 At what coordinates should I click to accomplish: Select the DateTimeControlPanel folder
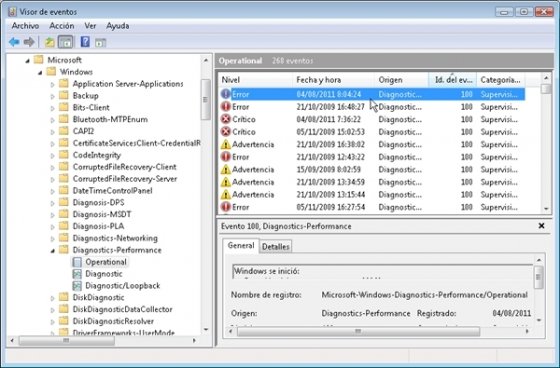point(112,190)
